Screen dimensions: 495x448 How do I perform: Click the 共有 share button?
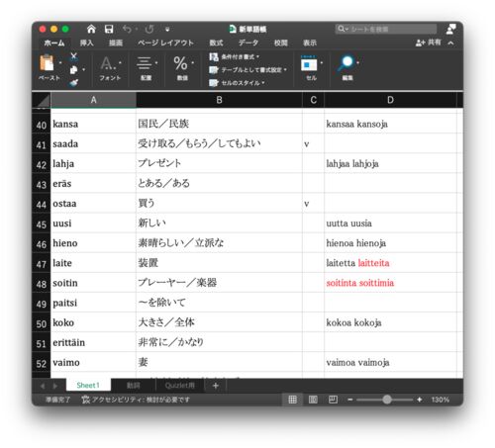[x=429, y=43]
